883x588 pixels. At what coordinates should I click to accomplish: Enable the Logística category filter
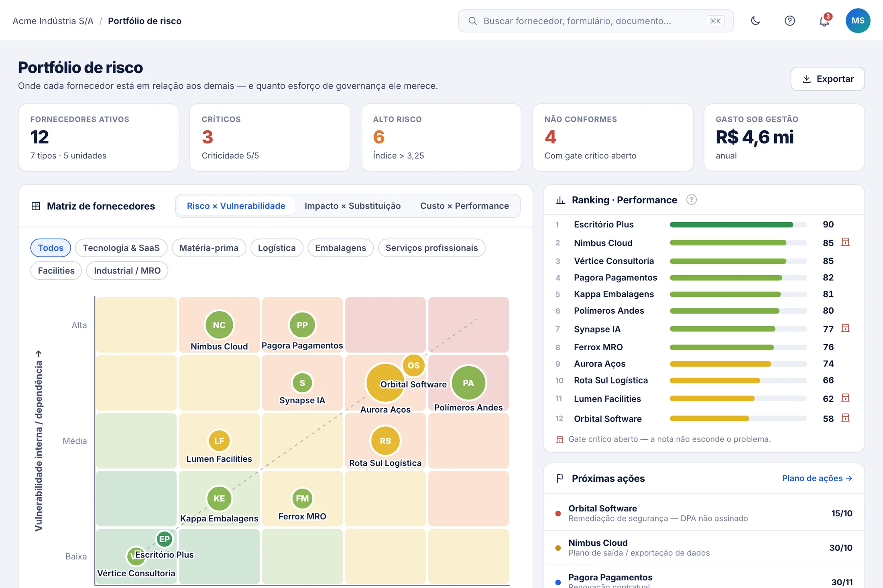pyautogui.click(x=277, y=248)
